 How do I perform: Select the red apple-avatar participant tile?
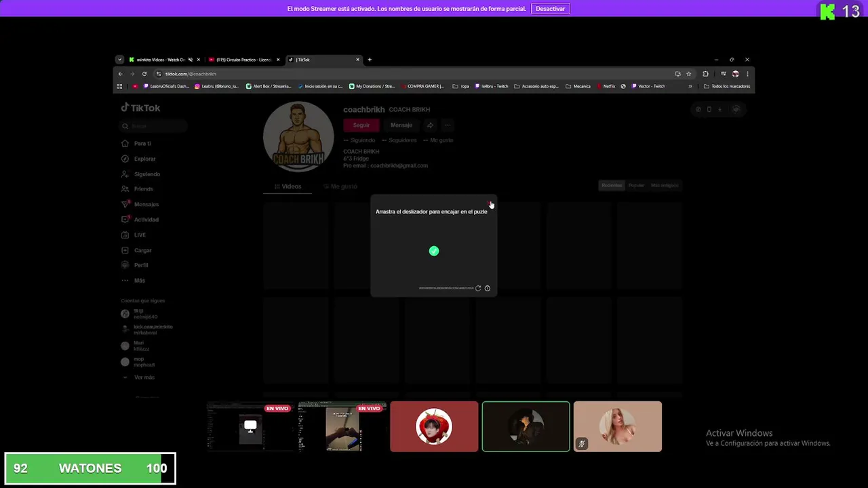[x=434, y=426]
